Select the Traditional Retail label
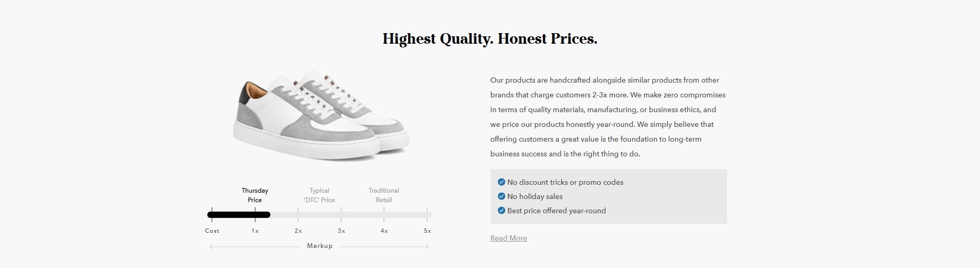980x268 pixels. coord(384,195)
